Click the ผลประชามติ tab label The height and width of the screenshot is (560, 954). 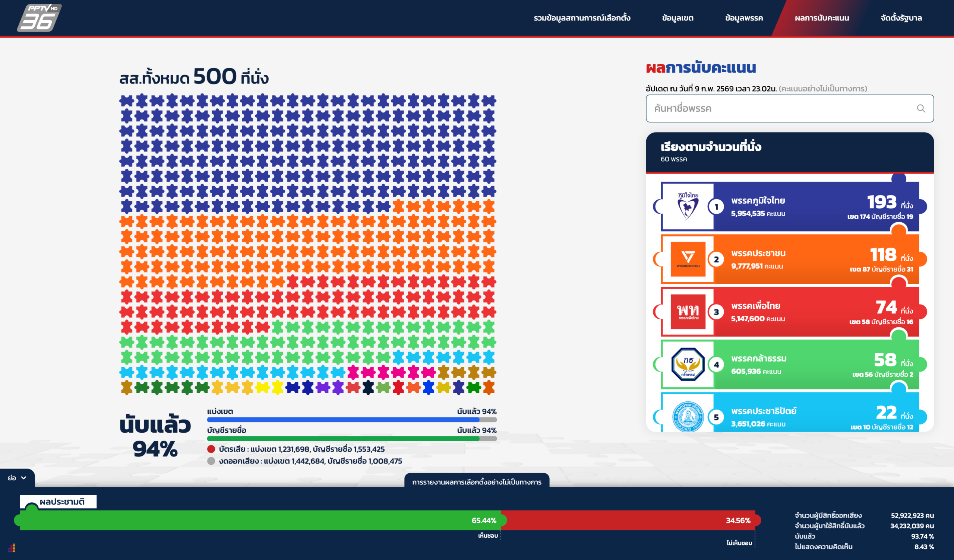point(62,502)
